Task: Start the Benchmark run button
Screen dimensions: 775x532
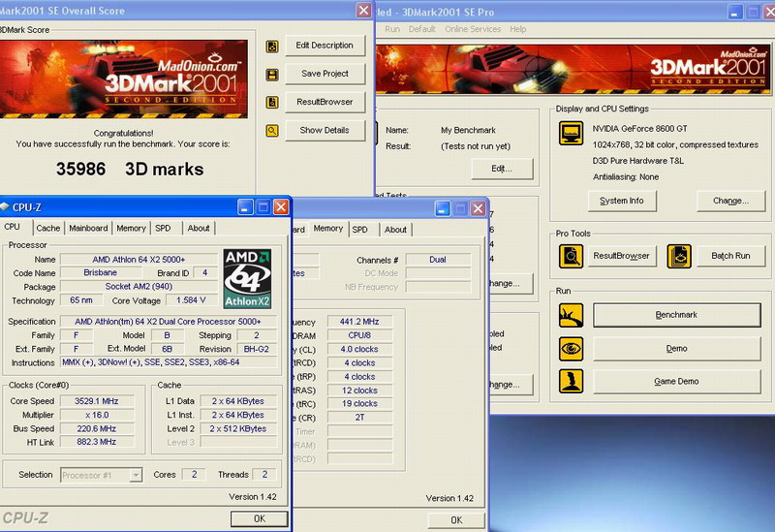Action: [x=676, y=315]
